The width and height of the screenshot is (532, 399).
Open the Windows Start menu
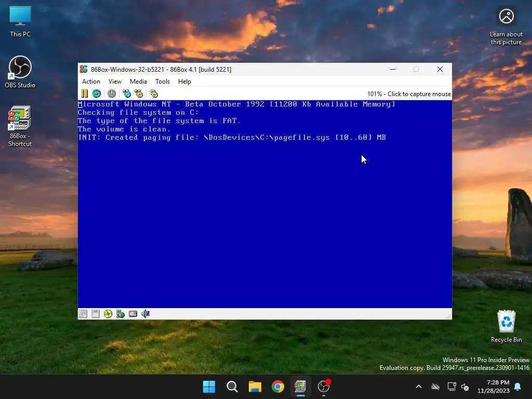click(209, 387)
